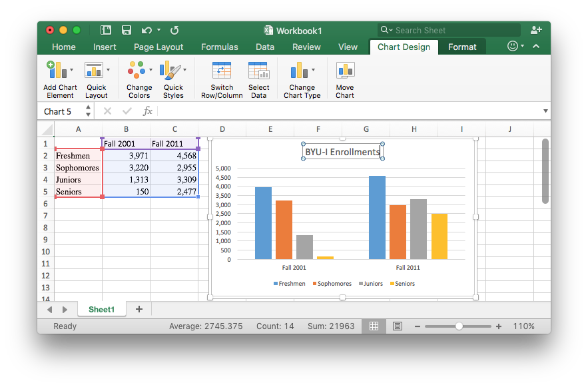Go to the previous sheet with the left arrow

tap(49, 310)
